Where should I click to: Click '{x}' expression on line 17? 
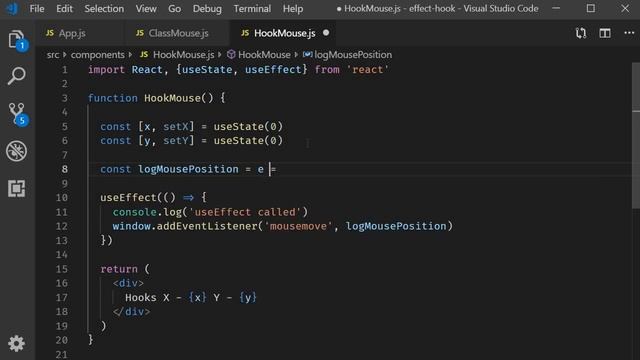click(x=198, y=298)
